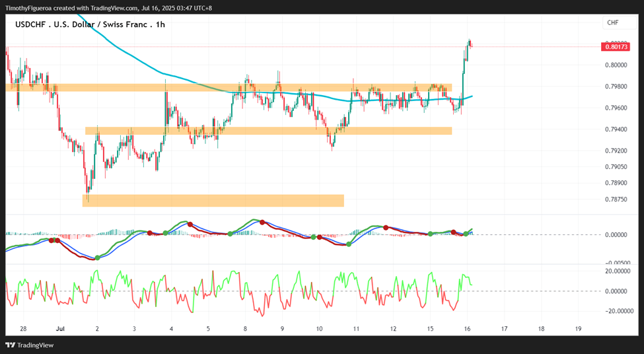Click the 0.79050 price axis label
The image size is (644, 354).
pyautogui.click(x=616, y=166)
